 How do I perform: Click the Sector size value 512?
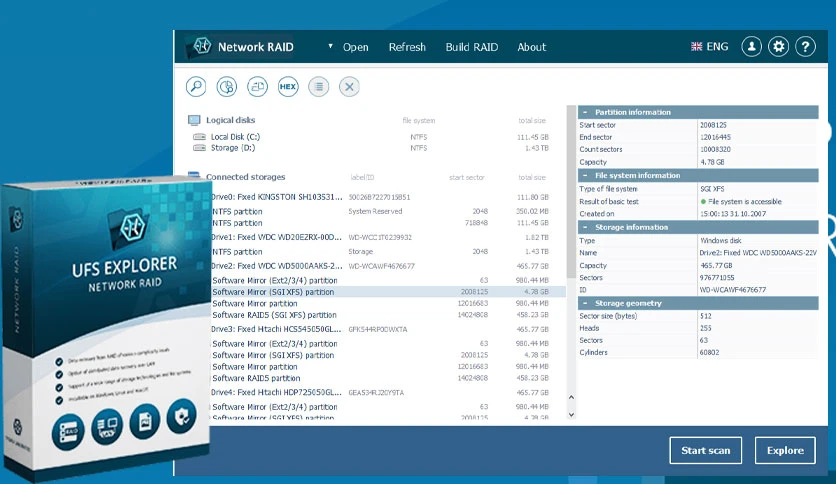(x=705, y=316)
